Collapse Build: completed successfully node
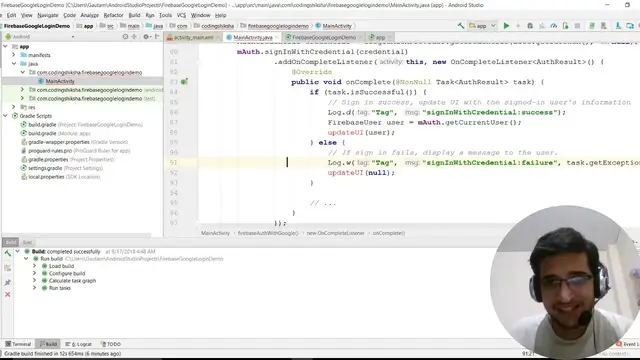Image resolution: width=640 pixels, height=360 pixels. [18, 251]
